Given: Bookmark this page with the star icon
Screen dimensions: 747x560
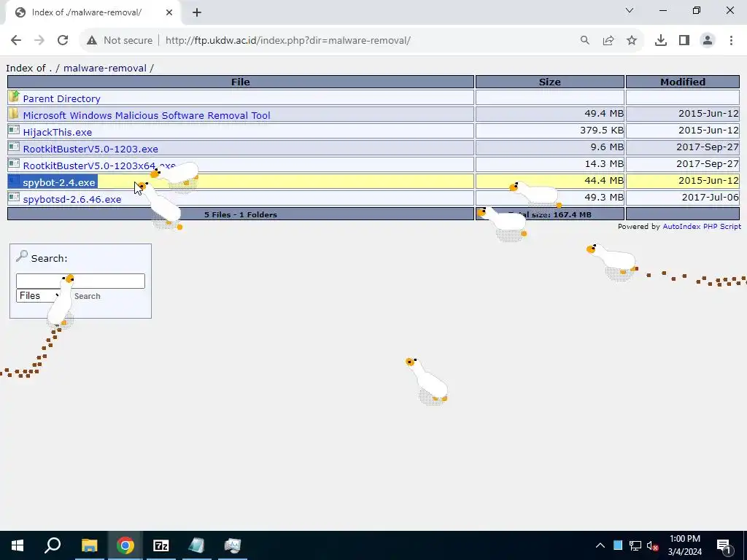Looking at the screenshot, I should point(632,41).
